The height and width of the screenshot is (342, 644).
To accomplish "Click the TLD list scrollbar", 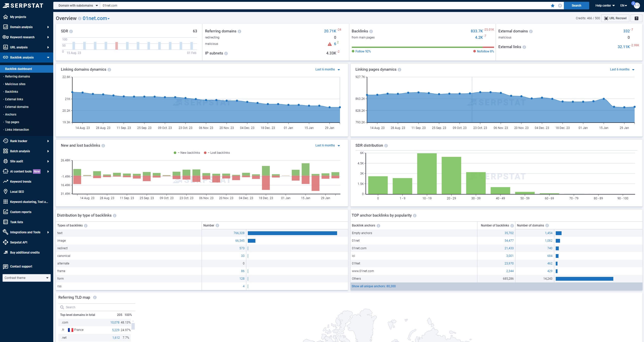I will pos(133,326).
